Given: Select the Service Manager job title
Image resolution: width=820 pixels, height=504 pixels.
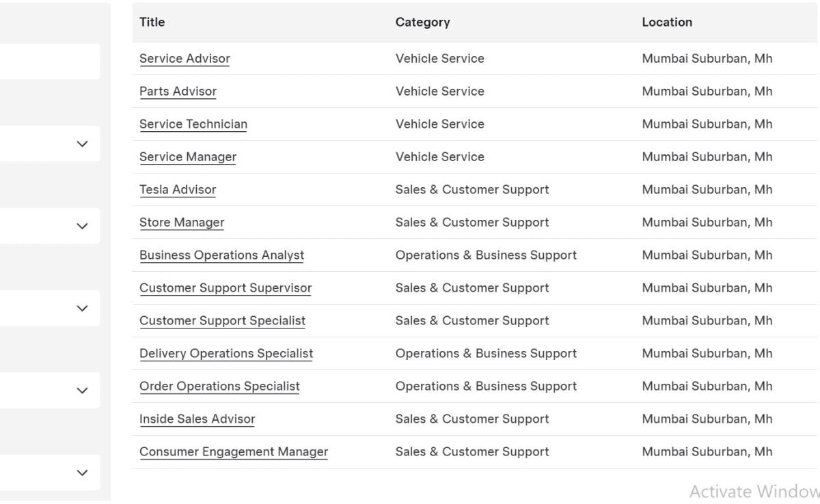Looking at the screenshot, I should 188,157.
